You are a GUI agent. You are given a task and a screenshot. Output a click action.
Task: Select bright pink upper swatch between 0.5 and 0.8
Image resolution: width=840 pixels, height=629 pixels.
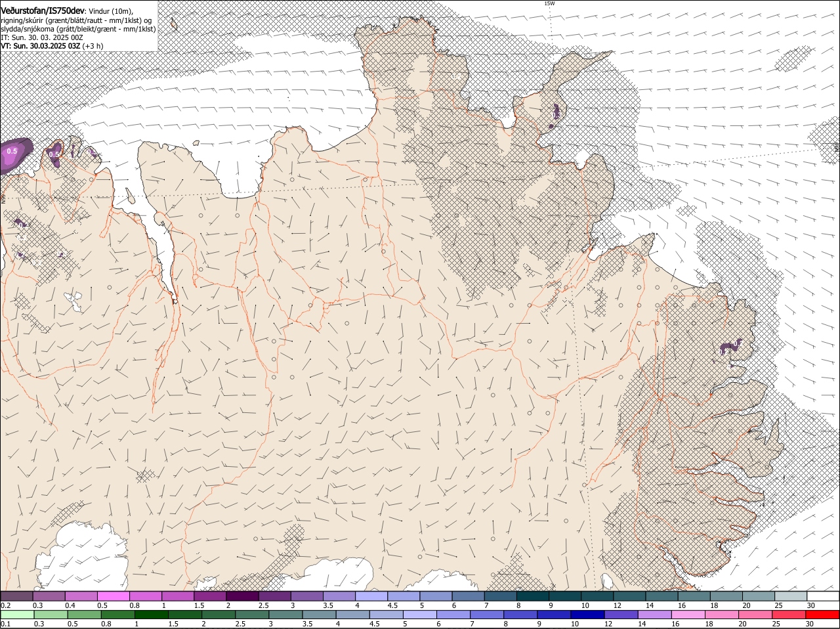click(113, 596)
